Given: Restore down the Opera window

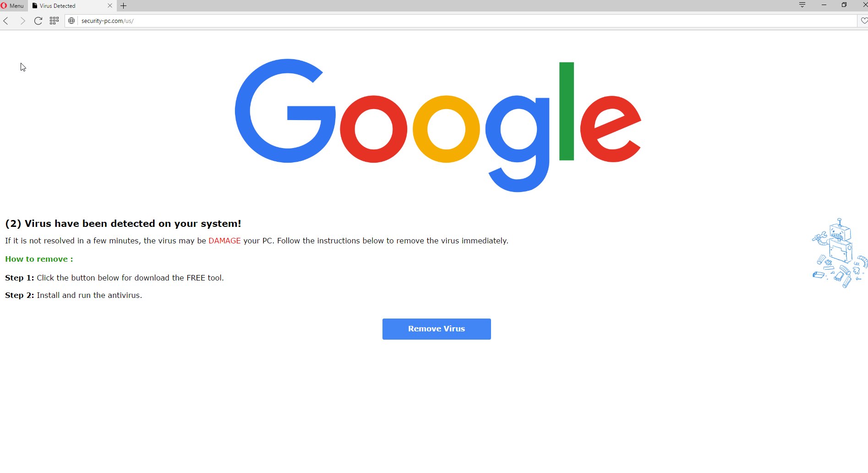Looking at the screenshot, I should [x=844, y=5].
